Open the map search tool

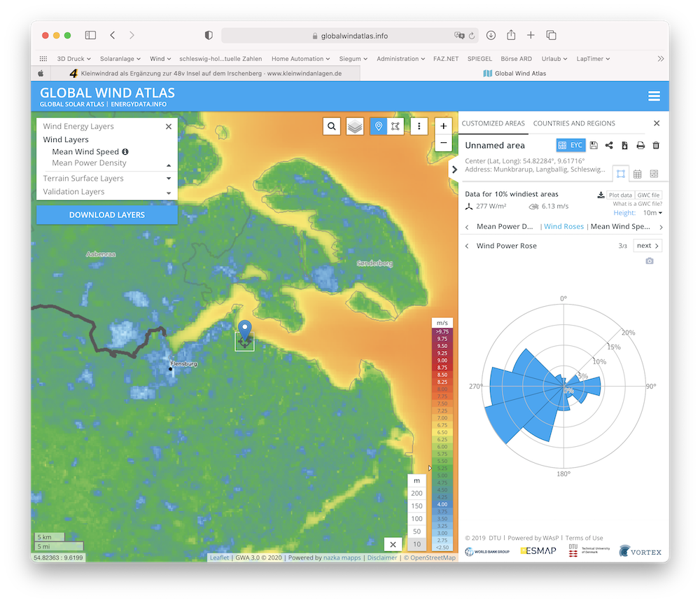coord(332,126)
